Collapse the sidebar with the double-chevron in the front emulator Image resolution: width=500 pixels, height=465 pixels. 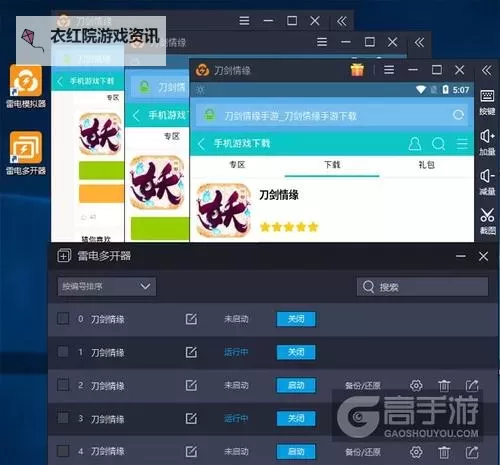click(486, 70)
